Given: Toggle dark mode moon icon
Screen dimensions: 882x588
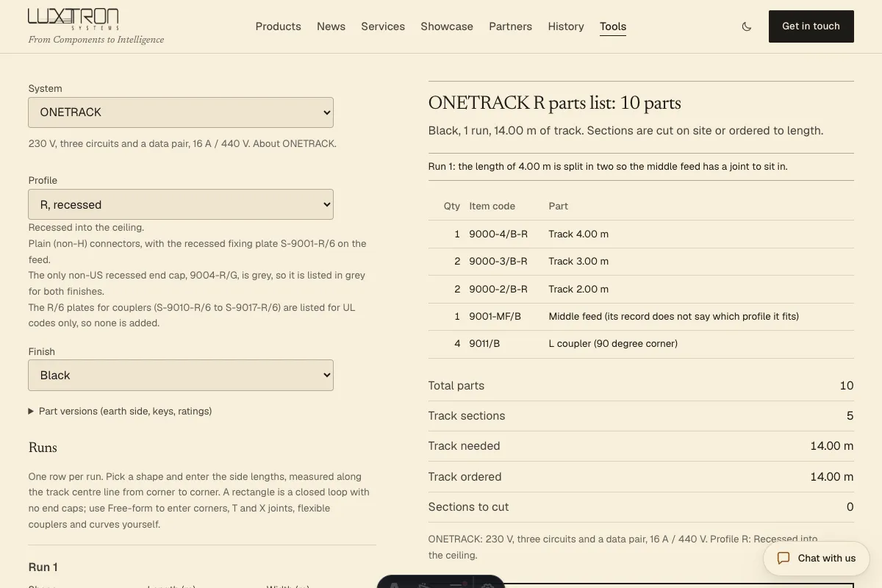Looking at the screenshot, I should click(747, 26).
